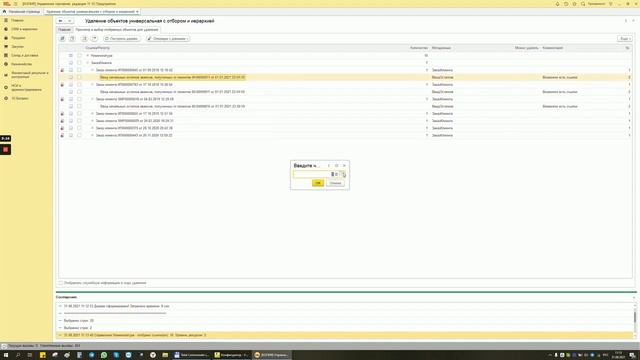Screen dimensions: 640x360
Task: Open favorites star in title bar
Action: 574,4
